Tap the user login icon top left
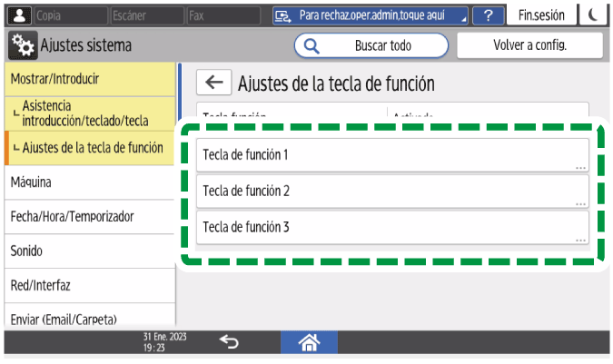The height and width of the screenshot is (364, 613). click(x=20, y=15)
